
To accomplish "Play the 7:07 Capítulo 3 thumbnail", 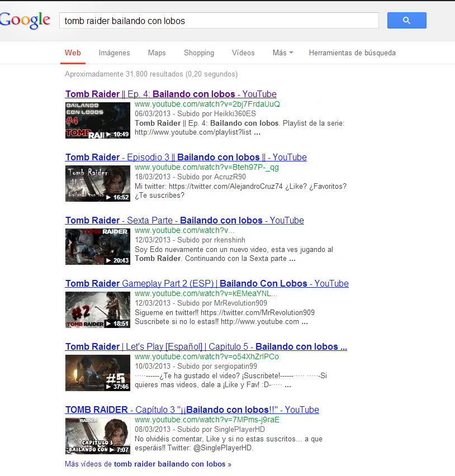I will (x=98, y=436).
